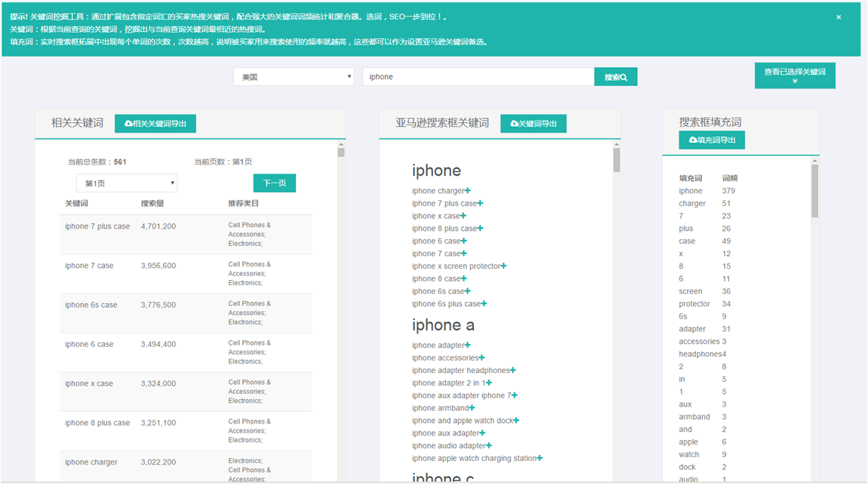Click plus next to iphone apple watch charging station
Viewport: 868px width, 484px height.
539,459
